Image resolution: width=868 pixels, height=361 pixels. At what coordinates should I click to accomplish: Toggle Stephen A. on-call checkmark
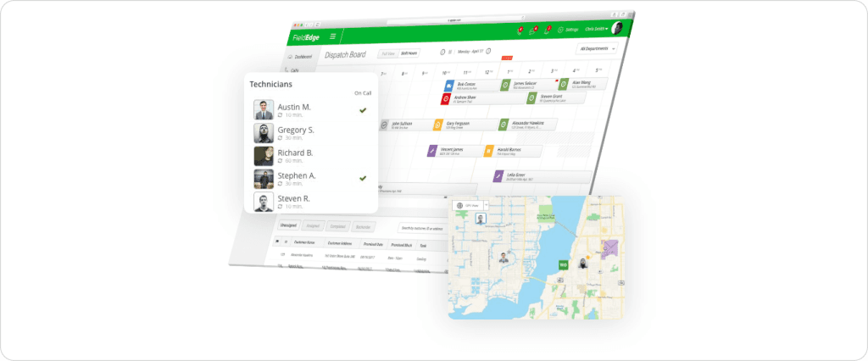[363, 178]
